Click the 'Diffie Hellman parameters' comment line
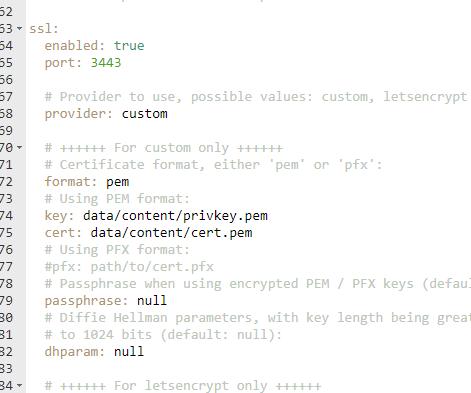The height and width of the screenshot is (393, 471). point(258,318)
